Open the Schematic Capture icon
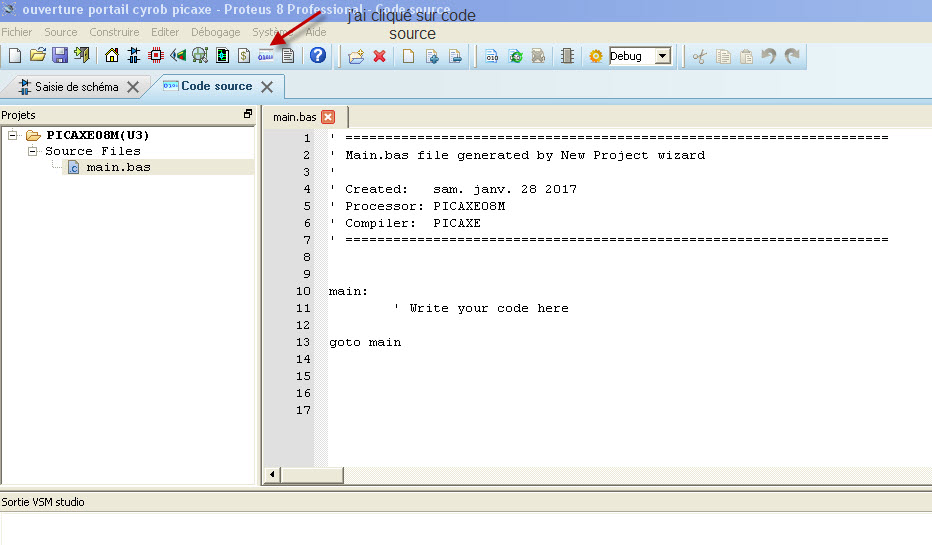 [134, 56]
